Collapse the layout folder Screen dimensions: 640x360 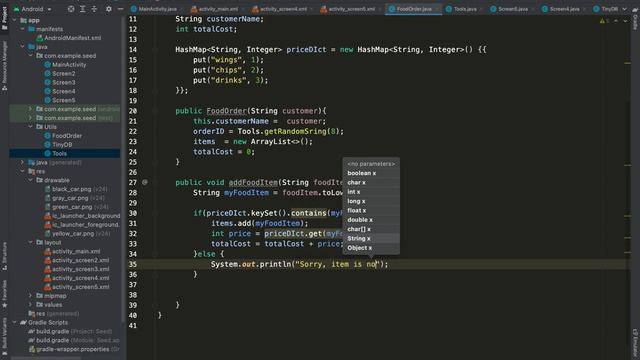point(30,242)
